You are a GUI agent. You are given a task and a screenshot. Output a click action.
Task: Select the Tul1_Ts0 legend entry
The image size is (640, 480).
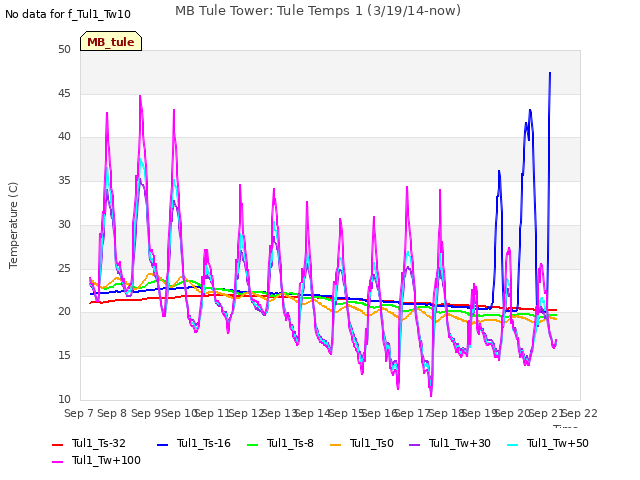362,443
